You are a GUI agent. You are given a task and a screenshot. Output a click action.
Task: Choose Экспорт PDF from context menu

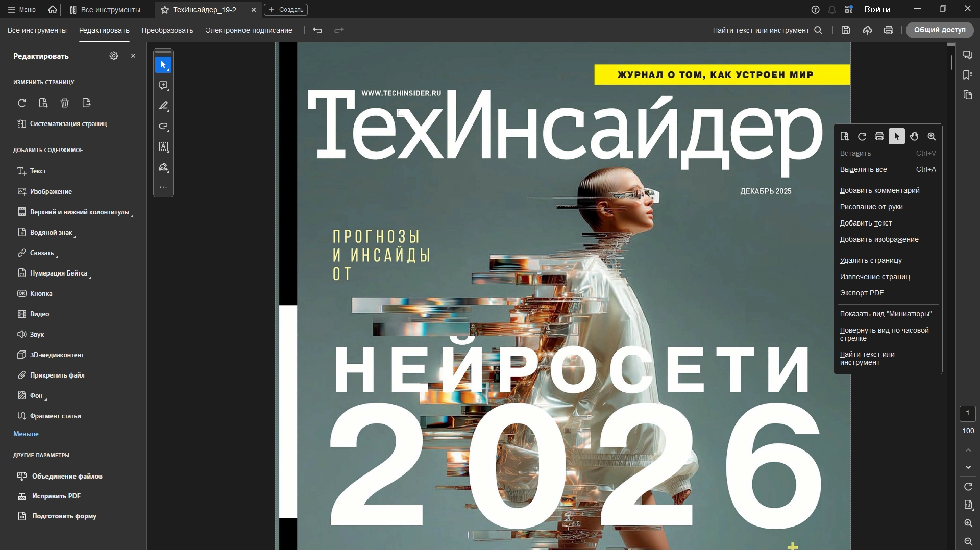tap(862, 293)
